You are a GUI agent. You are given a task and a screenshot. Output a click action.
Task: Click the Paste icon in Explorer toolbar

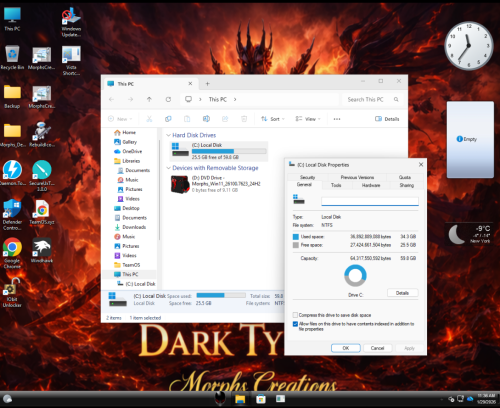click(187, 119)
